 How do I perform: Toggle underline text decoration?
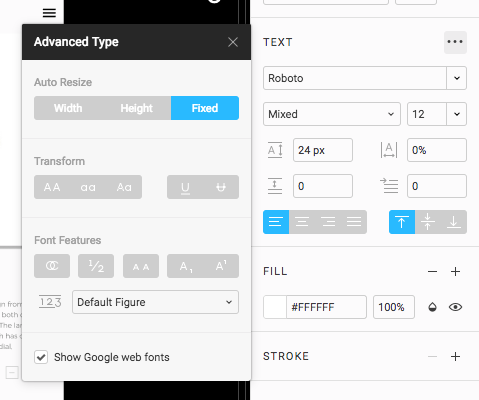[185, 187]
